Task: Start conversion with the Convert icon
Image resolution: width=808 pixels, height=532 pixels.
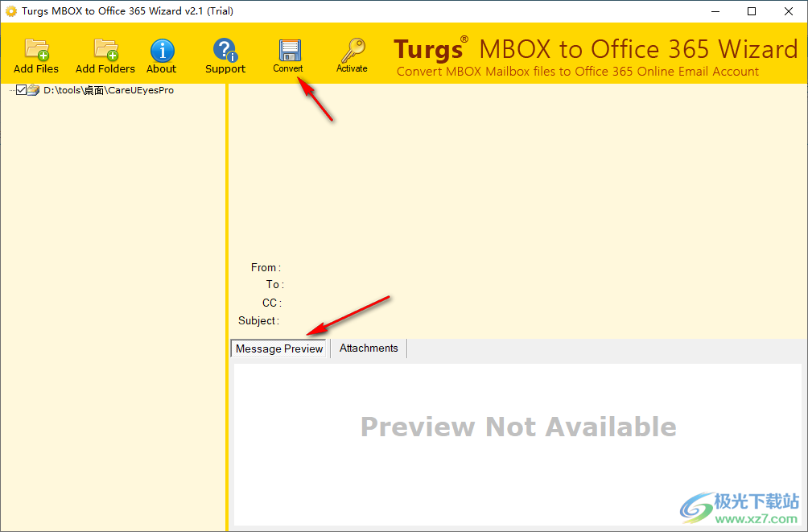Action: [288, 56]
